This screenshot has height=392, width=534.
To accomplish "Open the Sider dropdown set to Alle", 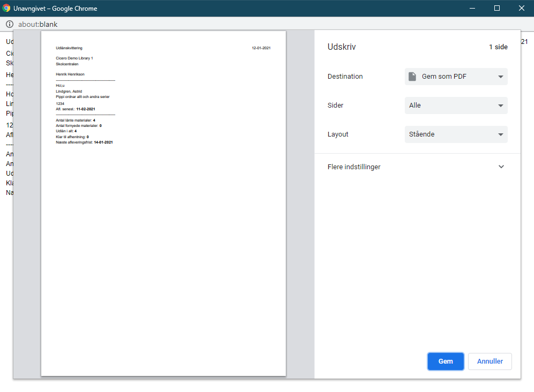I will [x=456, y=105].
